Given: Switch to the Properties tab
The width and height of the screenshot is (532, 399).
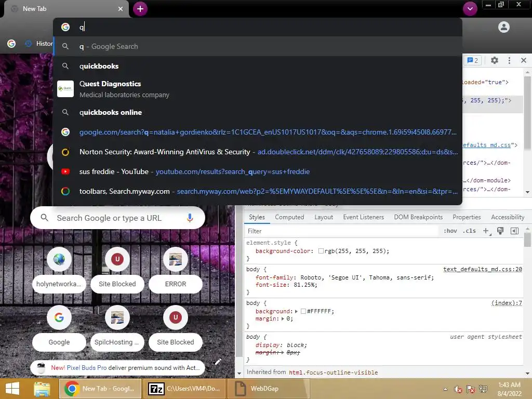Looking at the screenshot, I should pyautogui.click(x=467, y=217).
